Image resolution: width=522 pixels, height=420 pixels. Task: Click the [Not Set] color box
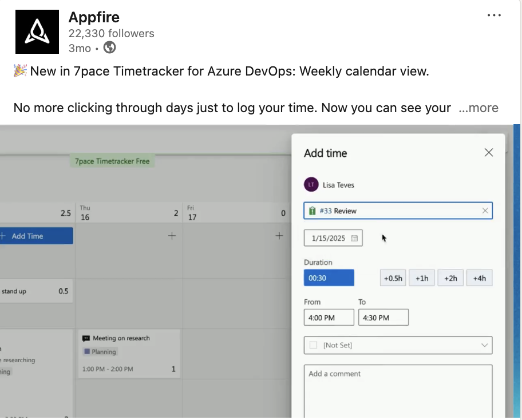point(313,345)
